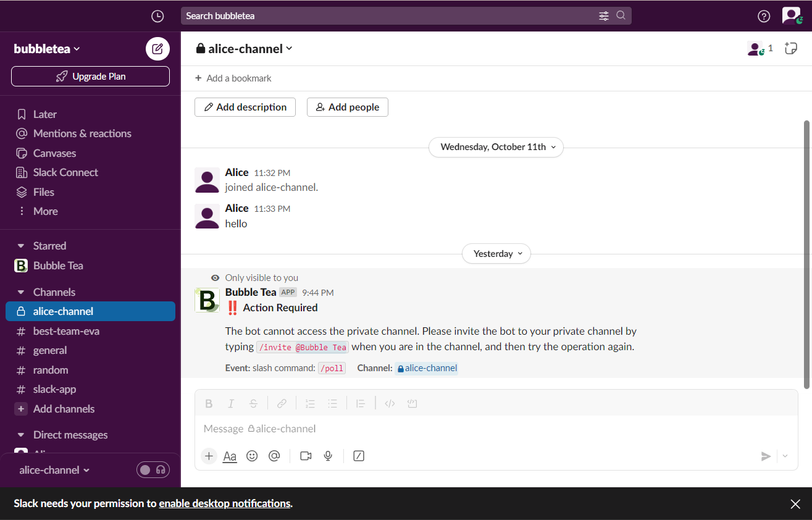Screen dimensions: 812x520
Task: Click the message input field
Action: coord(496,429)
